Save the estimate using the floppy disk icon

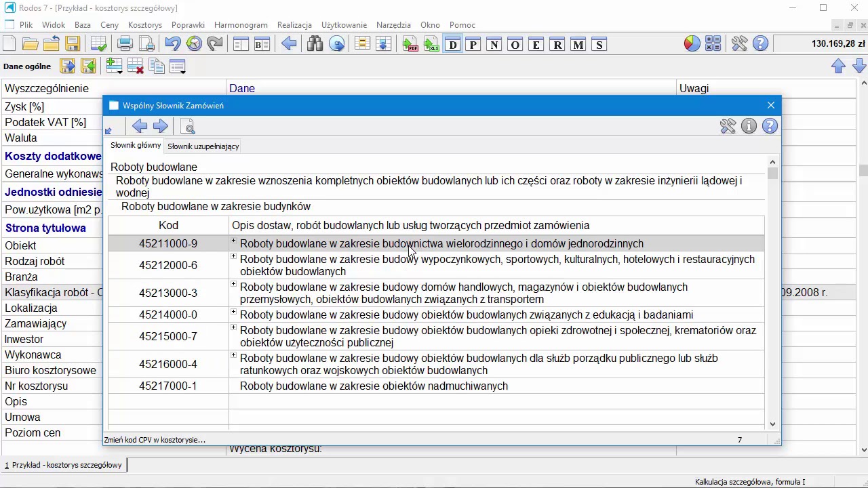click(73, 45)
